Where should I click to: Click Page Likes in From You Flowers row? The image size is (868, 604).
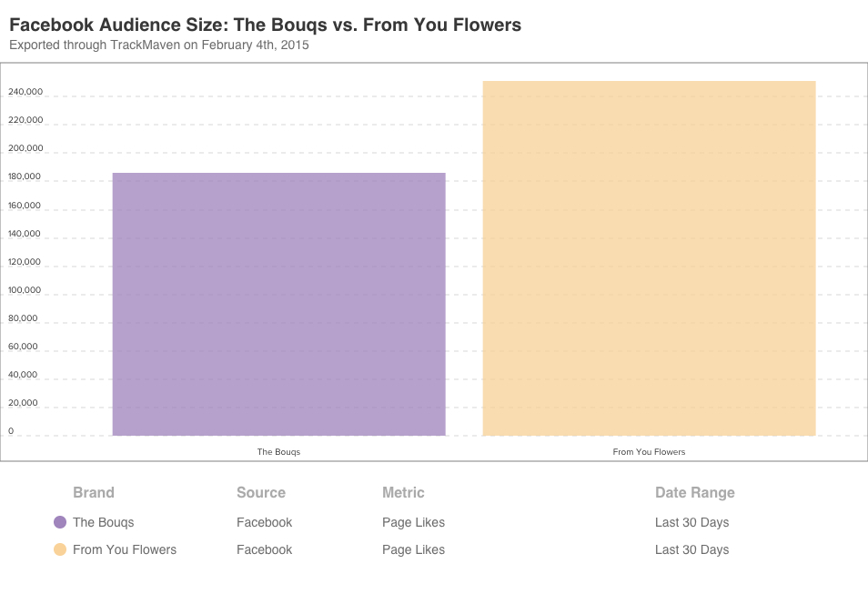click(413, 549)
